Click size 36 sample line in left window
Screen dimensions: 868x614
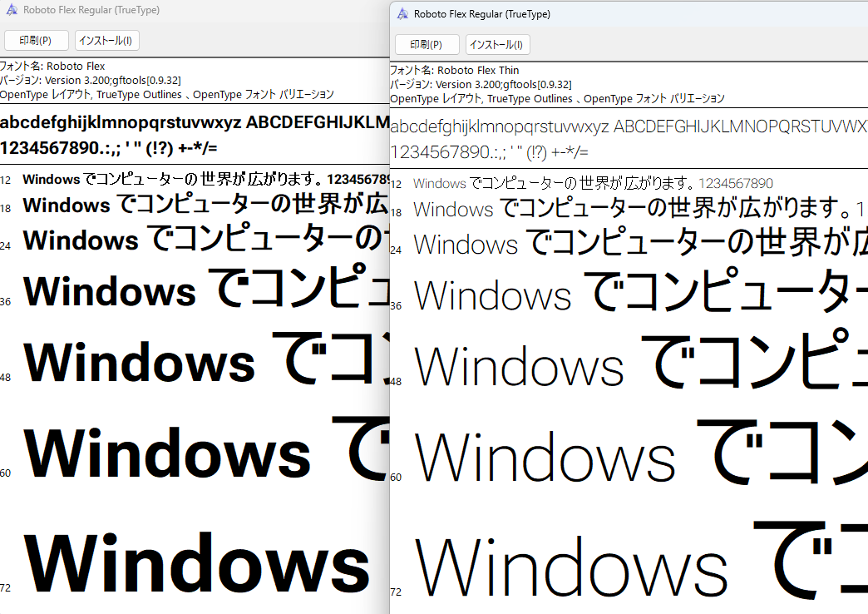(206, 288)
